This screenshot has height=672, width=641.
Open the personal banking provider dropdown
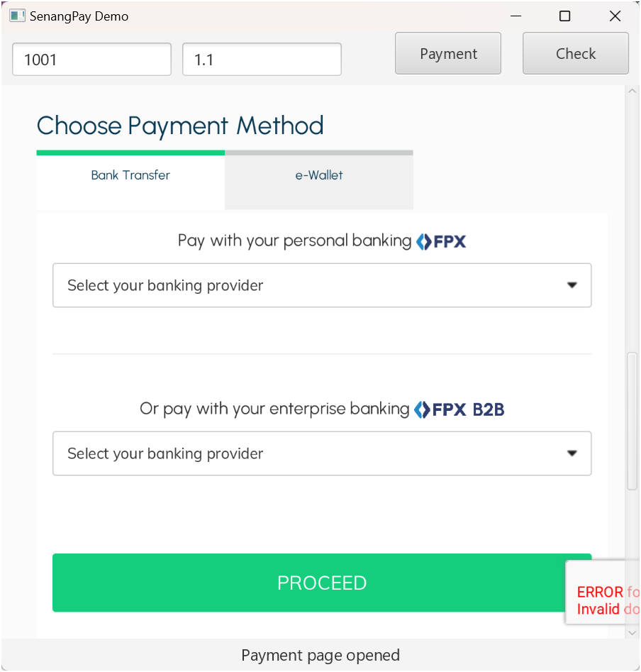pos(322,285)
